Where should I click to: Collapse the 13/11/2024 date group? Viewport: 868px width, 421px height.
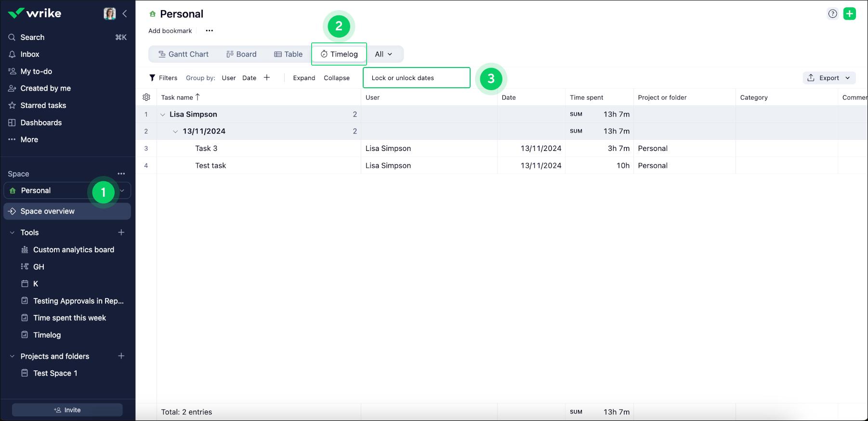[x=175, y=132]
